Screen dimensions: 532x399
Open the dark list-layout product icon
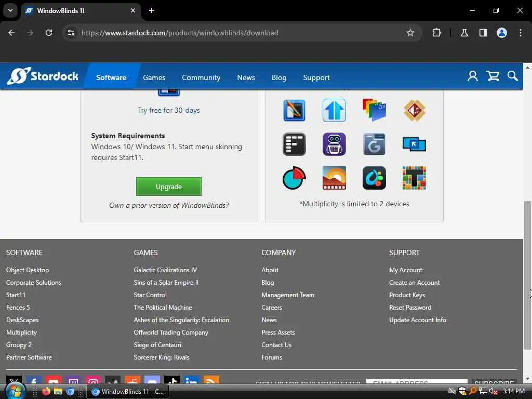coord(294,144)
